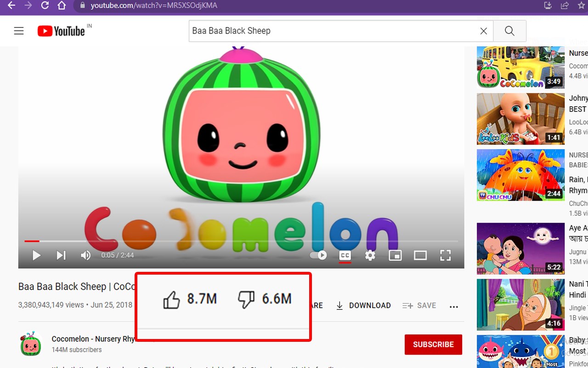The height and width of the screenshot is (368, 588).
Task: Play the video with the play button
Action: [36, 255]
